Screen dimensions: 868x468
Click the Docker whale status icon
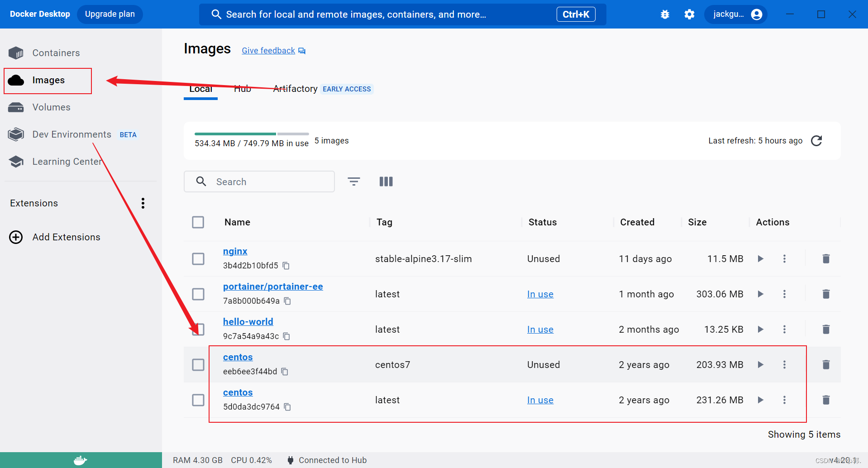point(81,460)
